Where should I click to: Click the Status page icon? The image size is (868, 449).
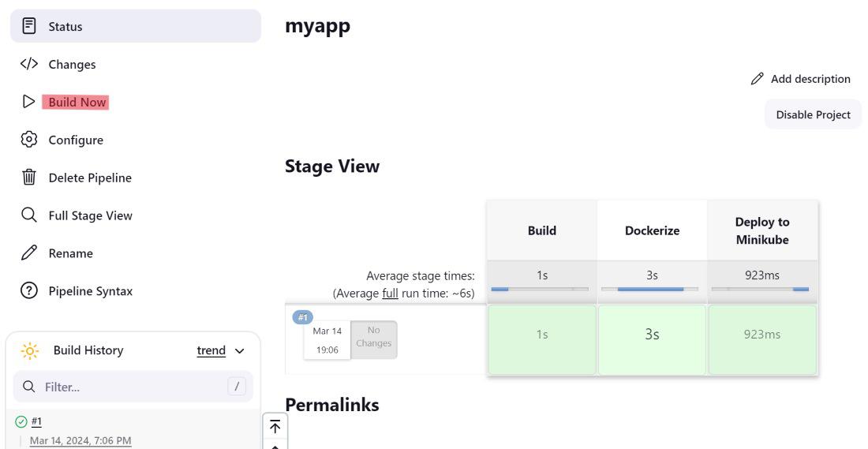pos(29,26)
